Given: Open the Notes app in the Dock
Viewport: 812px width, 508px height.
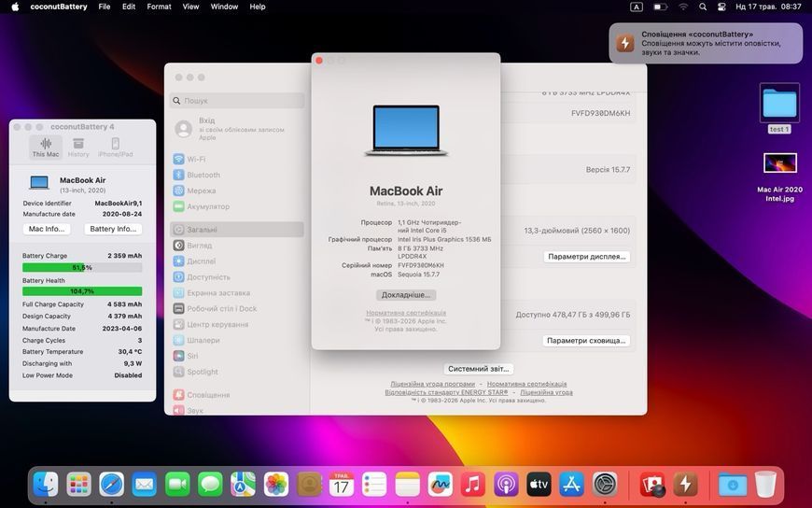Looking at the screenshot, I should click(408, 486).
